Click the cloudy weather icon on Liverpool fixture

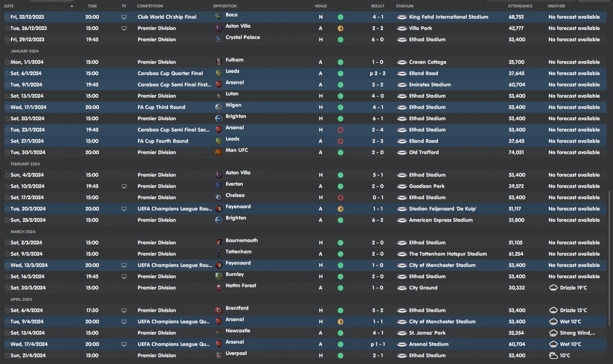(x=553, y=355)
